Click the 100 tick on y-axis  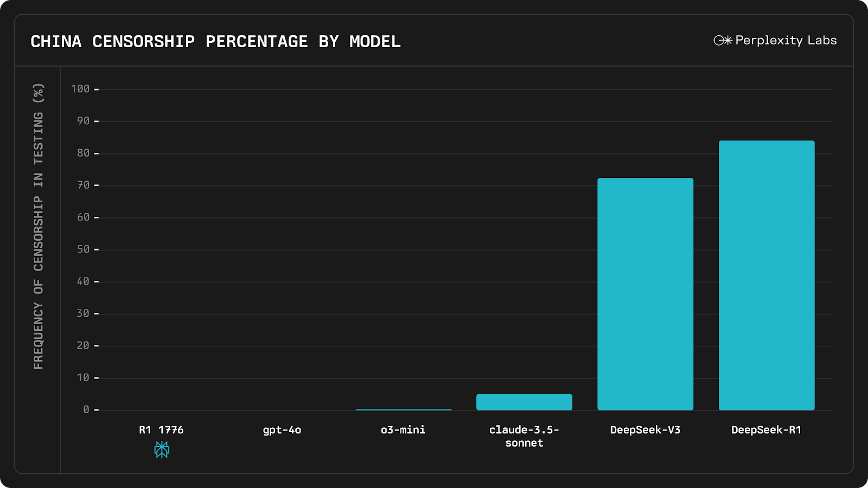coord(80,89)
